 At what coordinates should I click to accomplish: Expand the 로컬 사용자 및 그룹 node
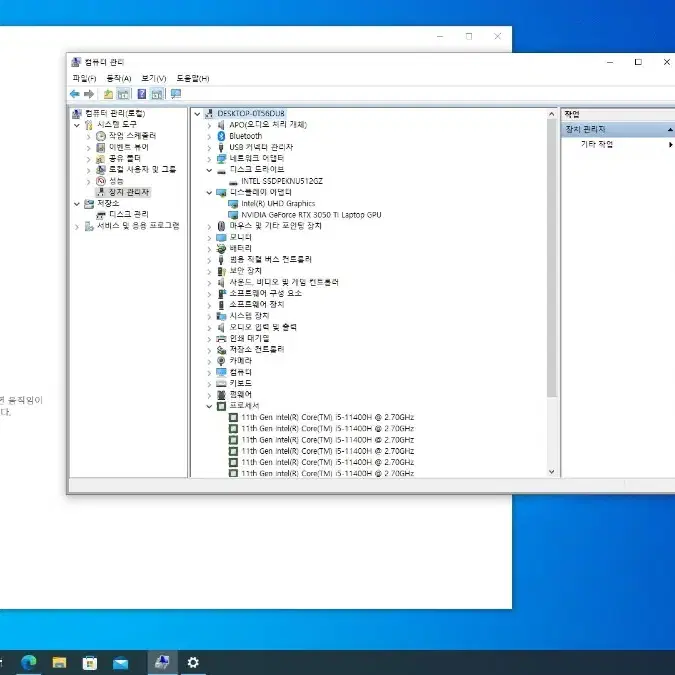click(x=89, y=170)
